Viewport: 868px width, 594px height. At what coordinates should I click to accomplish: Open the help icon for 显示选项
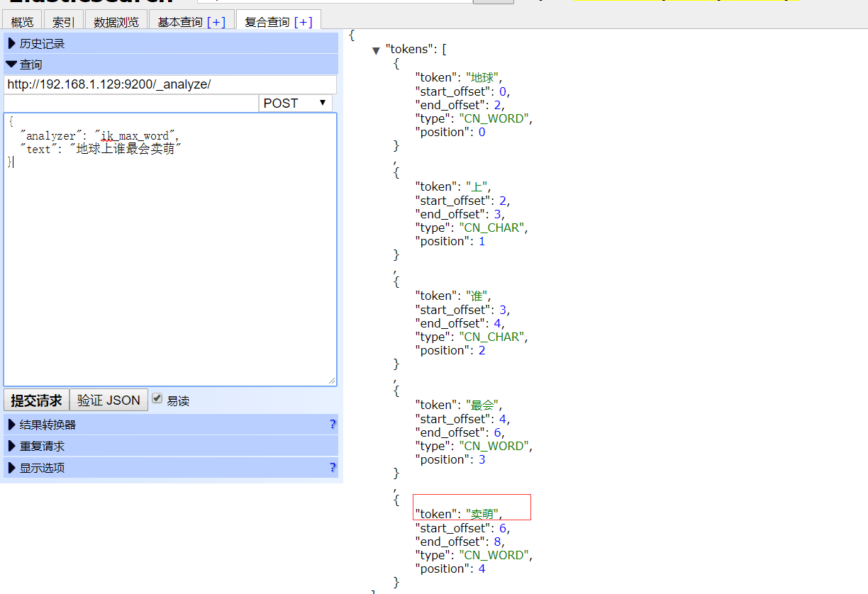[333, 468]
